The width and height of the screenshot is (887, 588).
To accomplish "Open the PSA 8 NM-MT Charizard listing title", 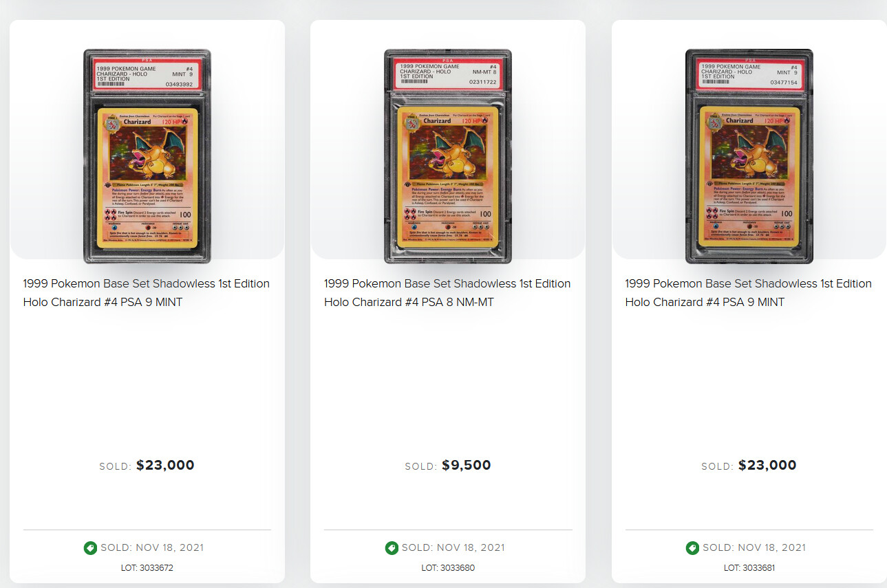I will [447, 292].
